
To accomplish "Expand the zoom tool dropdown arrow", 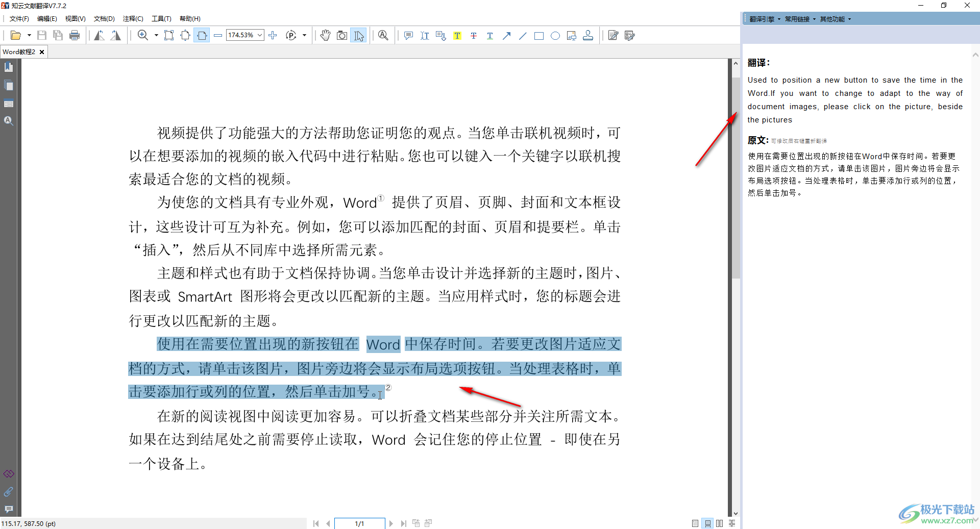I will pos(156,35).
